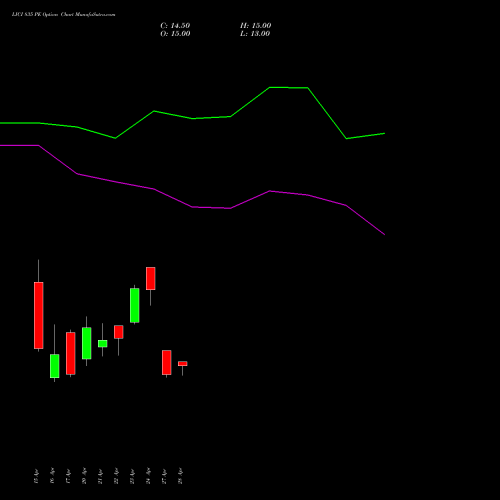
Task: Click the 16 Apr date axis label
Action: point(52,476)
